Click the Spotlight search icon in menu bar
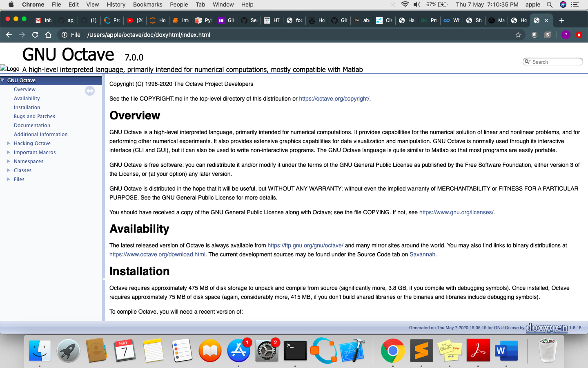Viewport: 588px width, 368px height. coord(550,4)
